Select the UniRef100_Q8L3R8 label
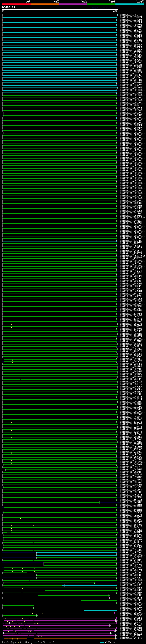Screen dimensions: 146x644 131,600
